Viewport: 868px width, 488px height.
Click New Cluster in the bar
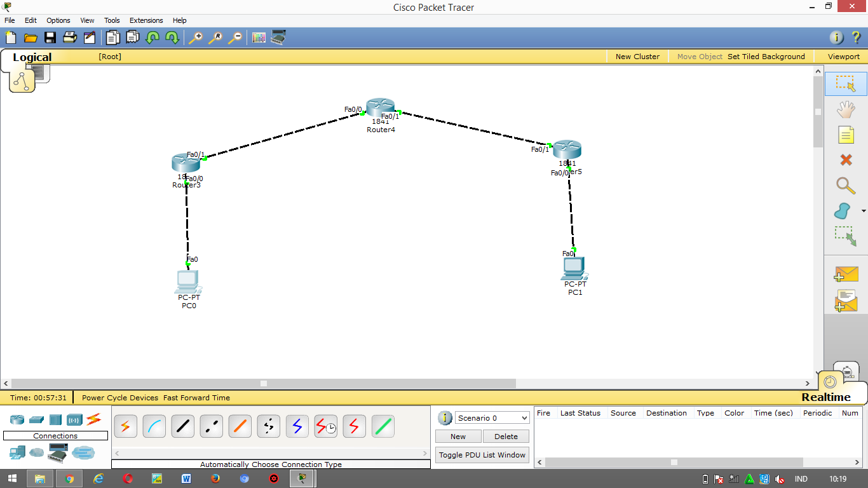click(x=637, y=57)
